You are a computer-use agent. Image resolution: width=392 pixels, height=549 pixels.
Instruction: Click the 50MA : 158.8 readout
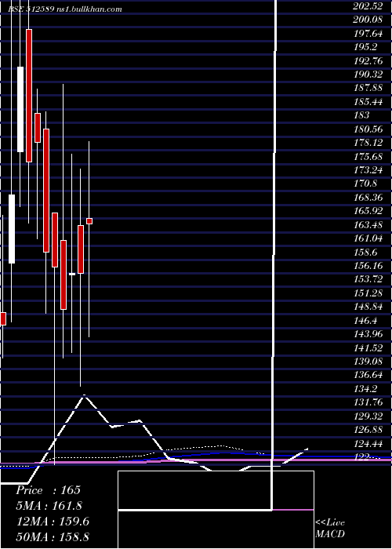(53, 536)
